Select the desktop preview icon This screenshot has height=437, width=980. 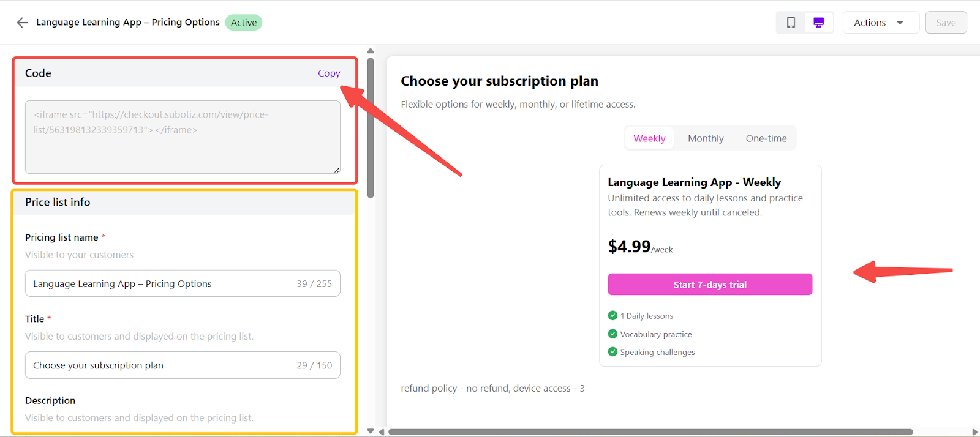[818, 23]
